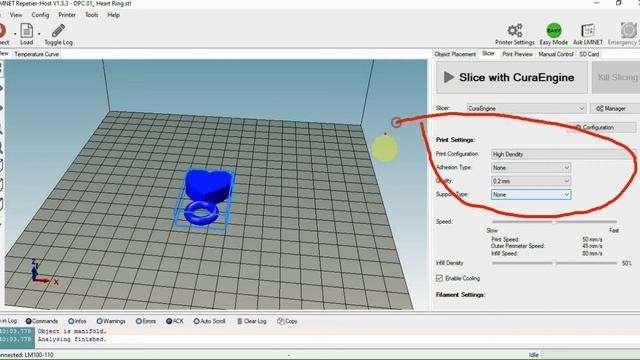The width and height of the screenshot is (640, 360).
Task: Open the Printer menu
Action: click(67, 15)
